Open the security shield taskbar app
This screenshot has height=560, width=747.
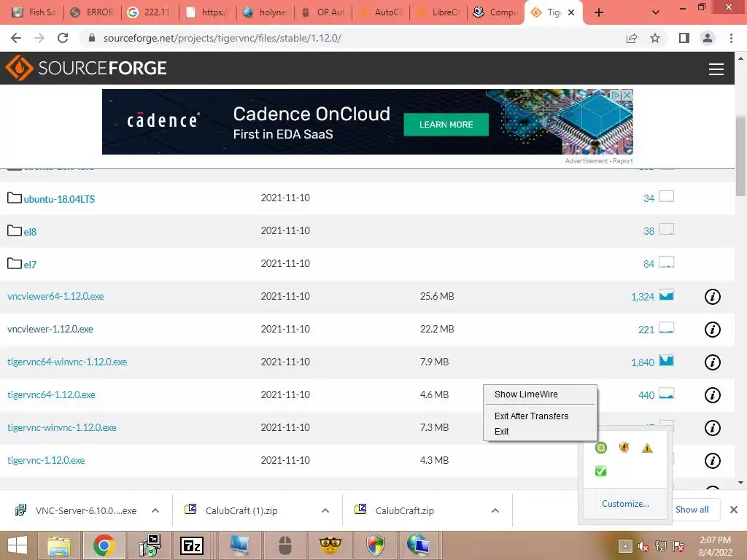pyautogui.click(x=376, y=545)
